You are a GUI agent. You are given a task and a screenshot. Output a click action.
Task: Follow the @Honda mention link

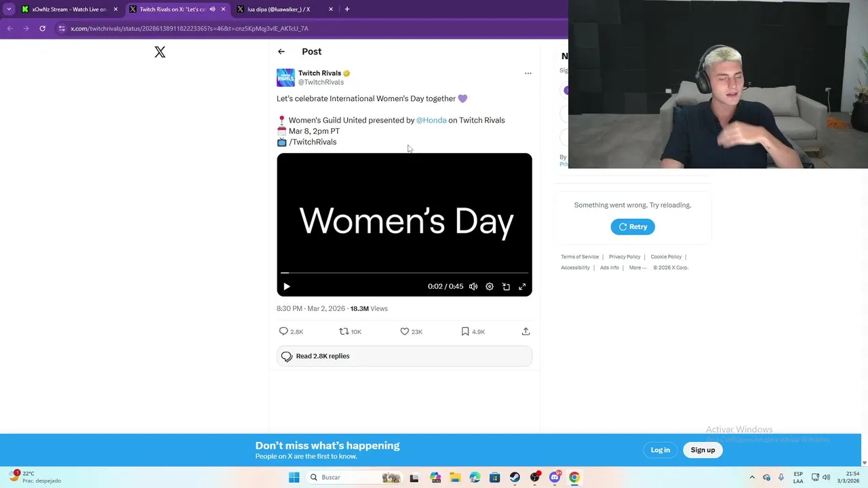pos(431,120)
